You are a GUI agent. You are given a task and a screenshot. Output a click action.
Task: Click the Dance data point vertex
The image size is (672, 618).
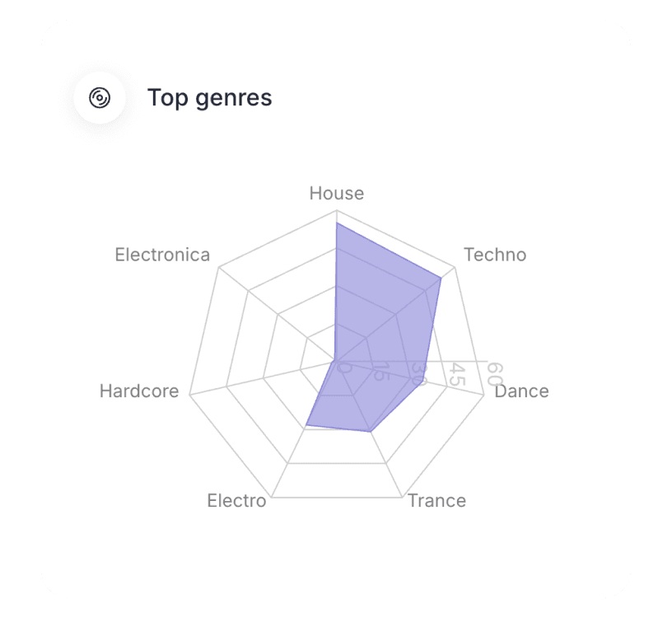(x=423, y=381)
